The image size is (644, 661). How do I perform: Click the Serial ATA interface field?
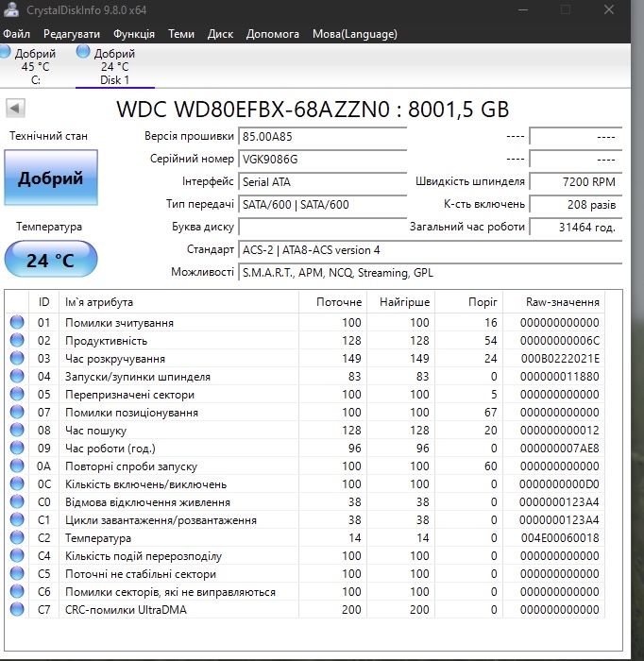pyautogui.click(x=322, y=182)
